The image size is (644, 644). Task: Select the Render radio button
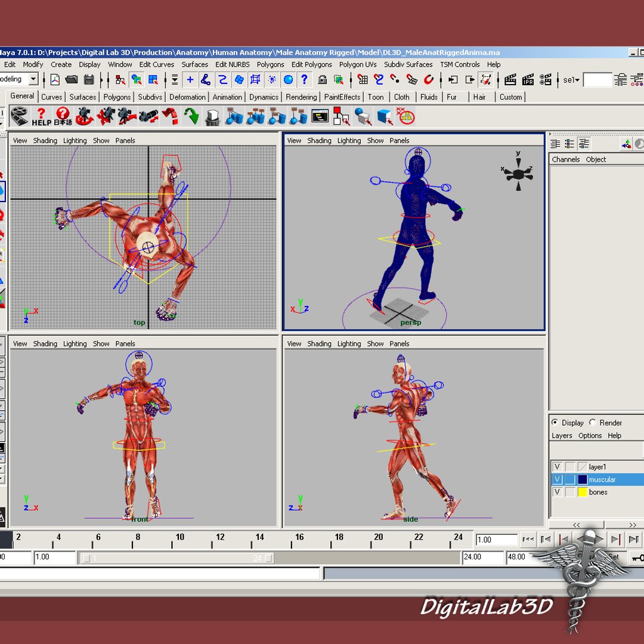[592, 422]
